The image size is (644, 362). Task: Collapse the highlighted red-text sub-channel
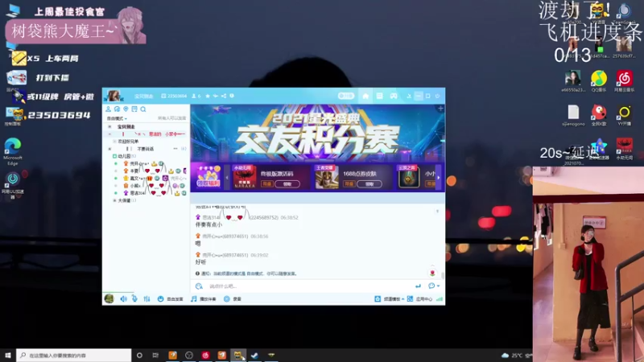click(x=109, y=134)
